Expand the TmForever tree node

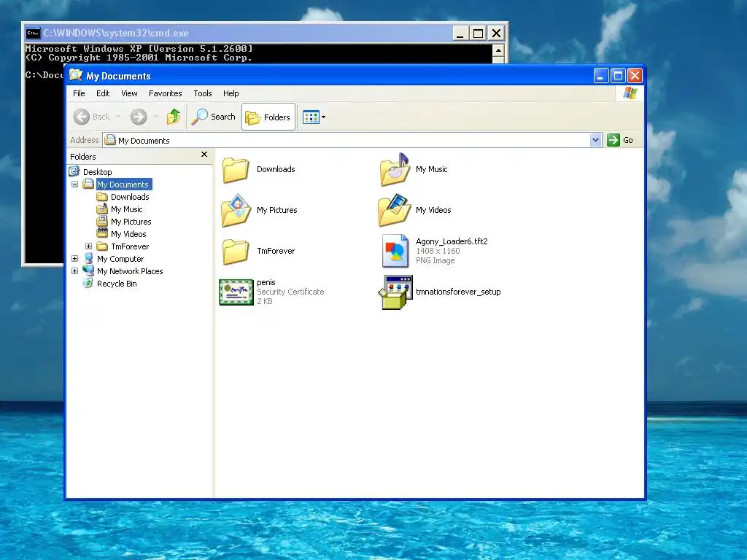click(88, 246)
